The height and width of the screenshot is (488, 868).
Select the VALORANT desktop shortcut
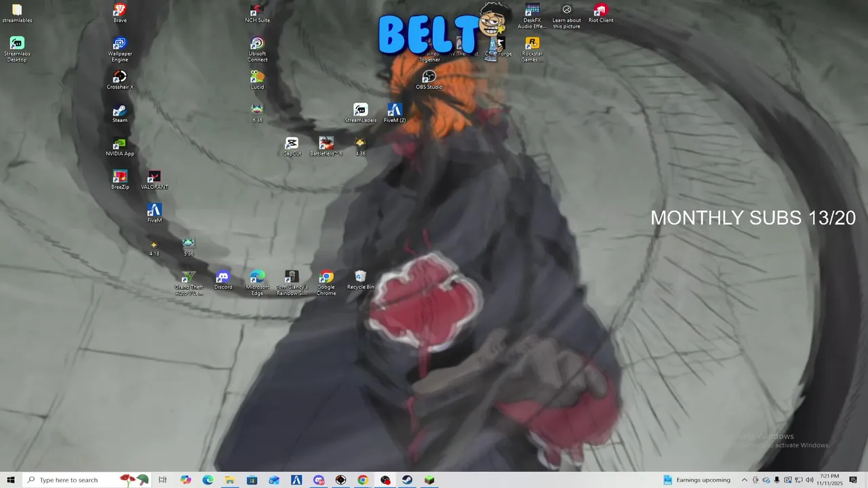coord(154,180)
